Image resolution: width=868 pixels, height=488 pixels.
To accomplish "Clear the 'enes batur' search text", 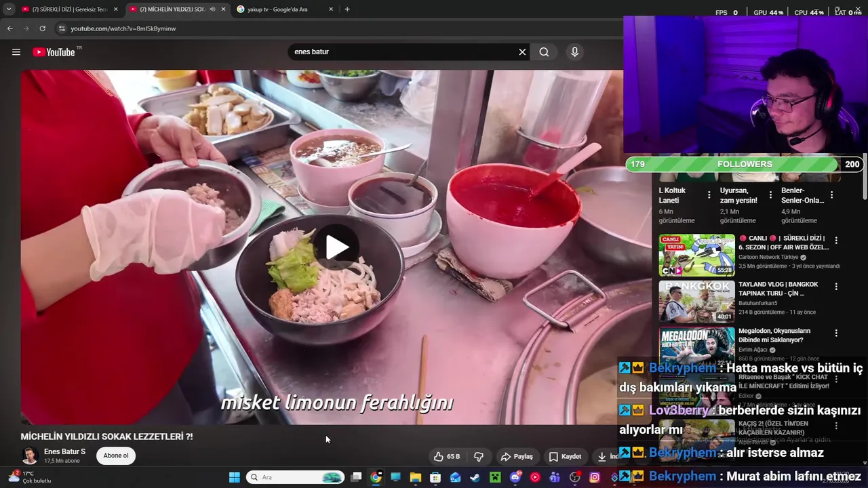I will (x=522, y=52).
